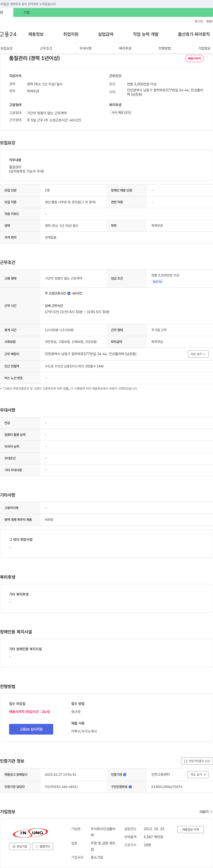Viewport: 213px width, 868px height.
Task: Click certification number K150012506270076
Action: pyautogui.click(x=167, y=787)
